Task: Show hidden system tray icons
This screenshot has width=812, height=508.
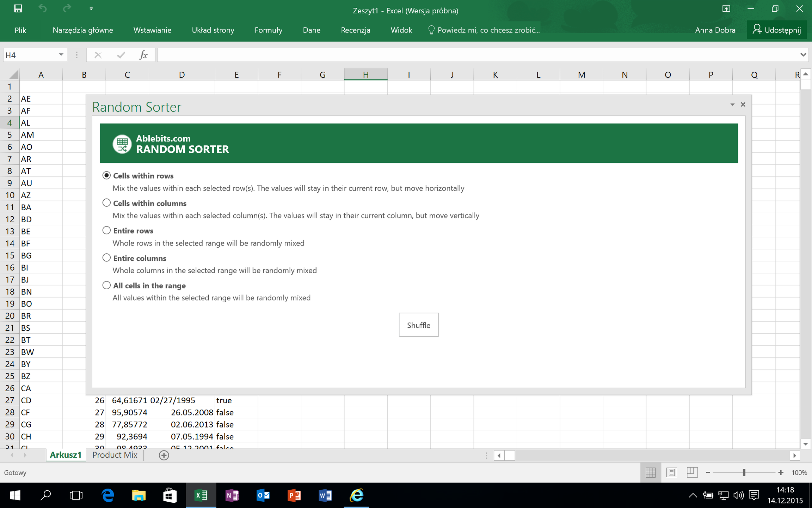Action: (693, 496)
